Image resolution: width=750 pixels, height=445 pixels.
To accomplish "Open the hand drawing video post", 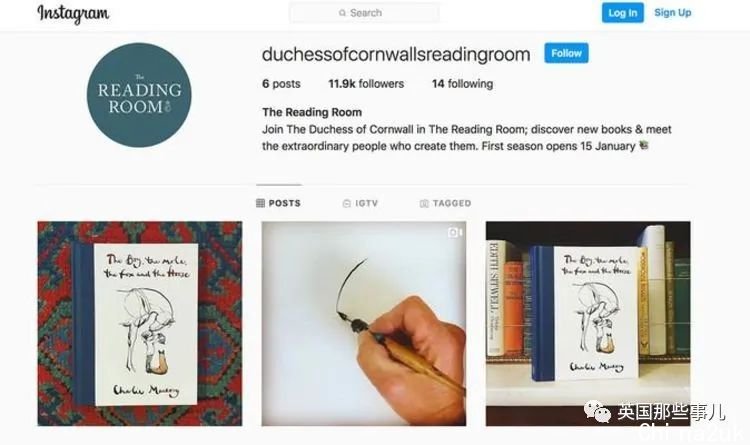I will (364, 323).
